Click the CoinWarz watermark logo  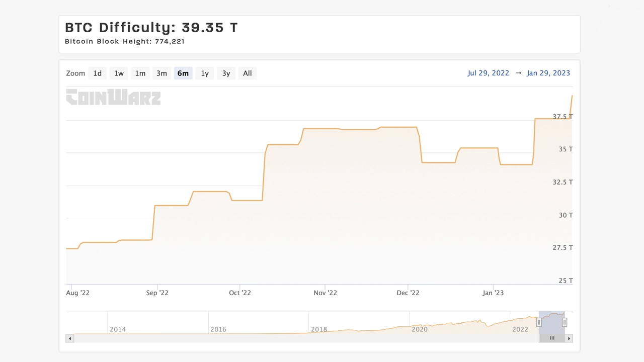[113, 97]
